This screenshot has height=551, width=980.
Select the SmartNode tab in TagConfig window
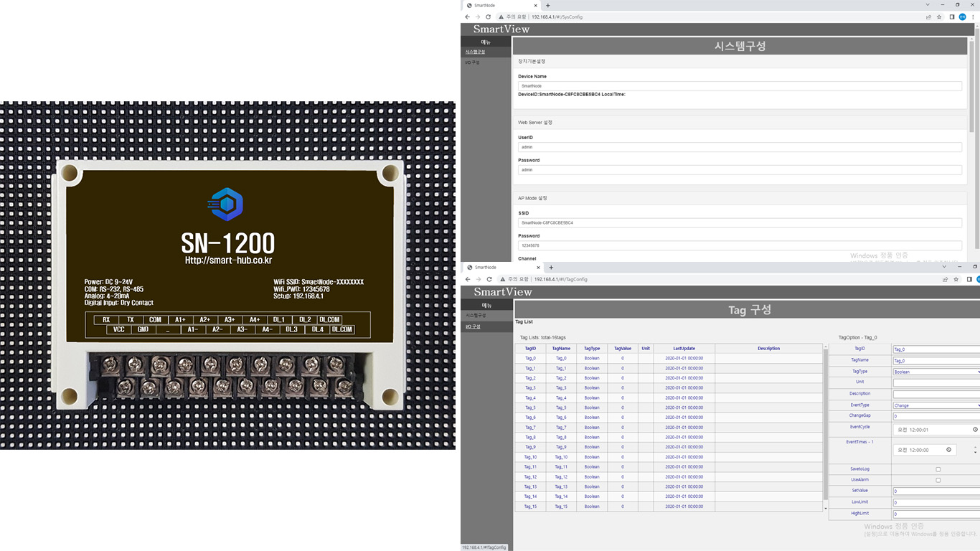pyautogui.click(x=503, y=267)
